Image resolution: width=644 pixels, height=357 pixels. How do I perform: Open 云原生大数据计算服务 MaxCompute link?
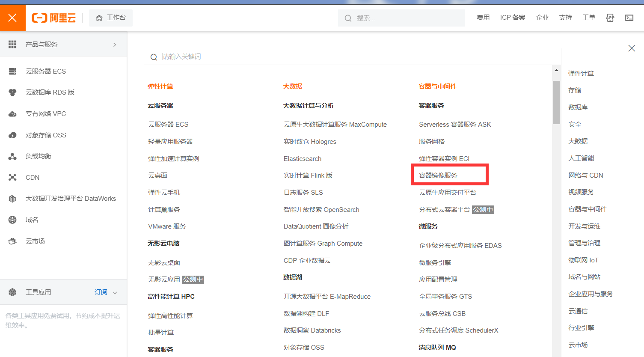click(x=335, y=125)
